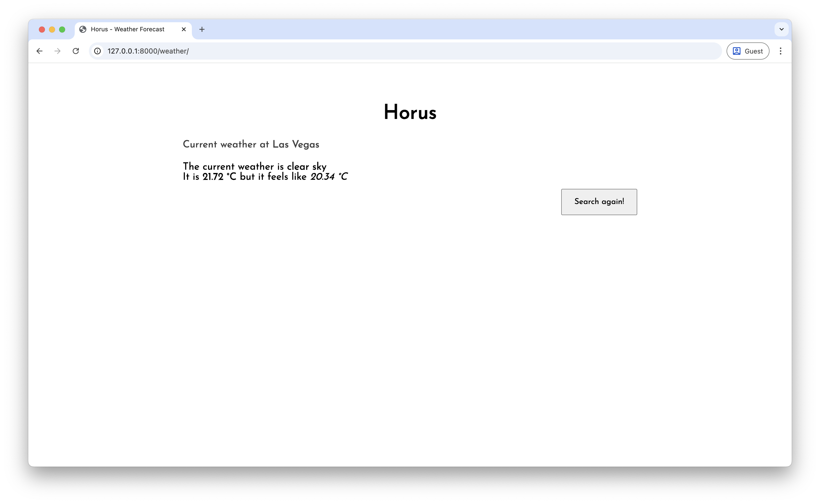
Task: Click the 'Current weather at Las Vegas' text
Action: click(x=251, y=144)
